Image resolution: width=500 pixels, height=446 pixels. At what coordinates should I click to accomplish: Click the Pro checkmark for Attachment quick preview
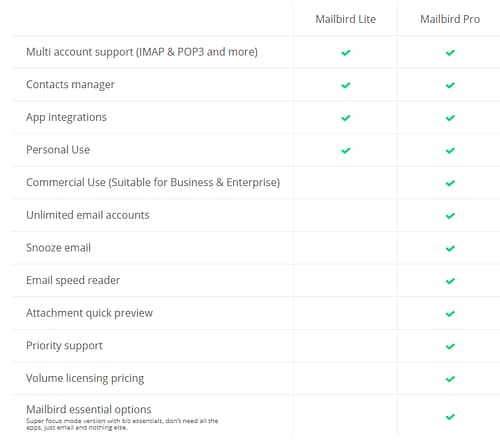(450, 314)
